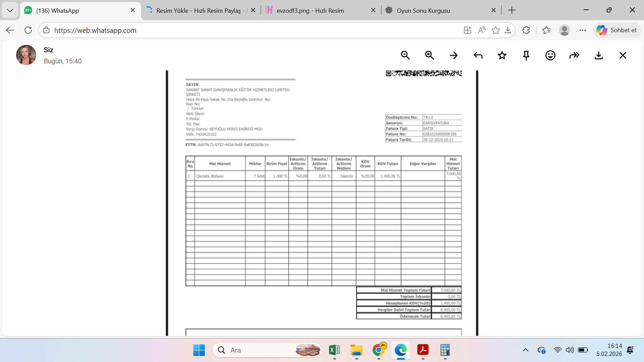
Task: Open Calculator from the taskbar
Action: pyautogui.click(x=445, y=350)
